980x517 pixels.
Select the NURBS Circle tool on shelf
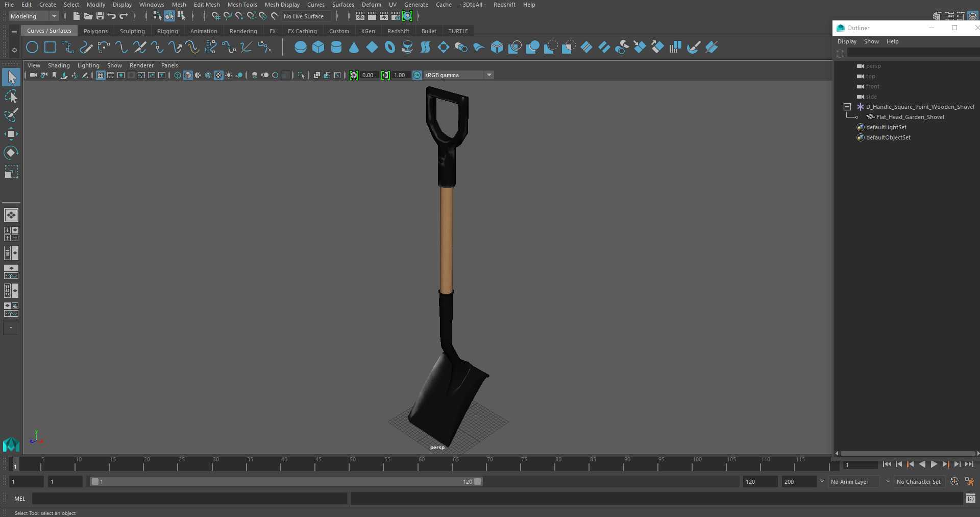[x=32, y=48]
